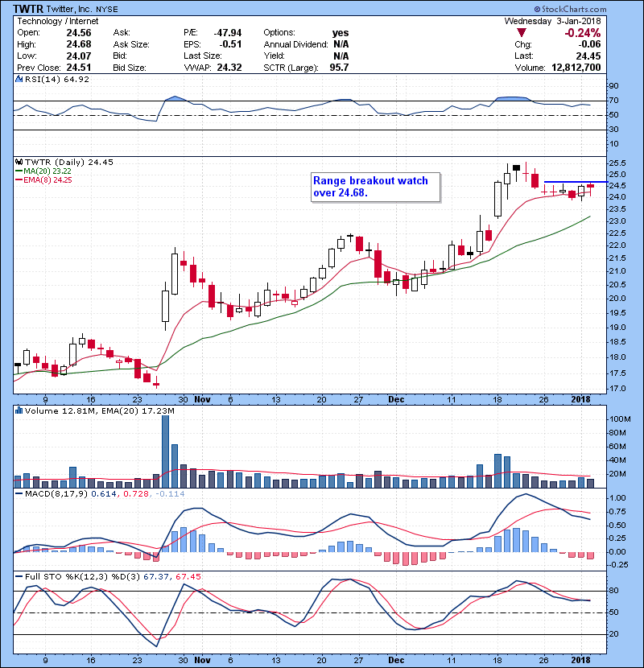Click the 2018 label on price chart axis

pos(580,399)
